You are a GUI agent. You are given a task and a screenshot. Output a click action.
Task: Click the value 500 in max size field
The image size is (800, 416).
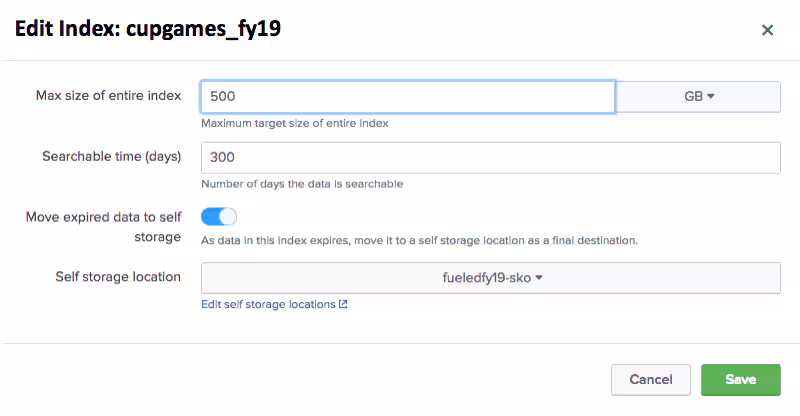pos(222,97)
